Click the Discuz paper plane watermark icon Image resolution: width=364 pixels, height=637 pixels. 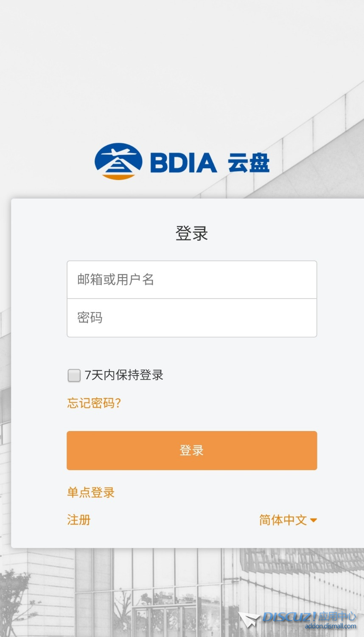coord(249,620)
